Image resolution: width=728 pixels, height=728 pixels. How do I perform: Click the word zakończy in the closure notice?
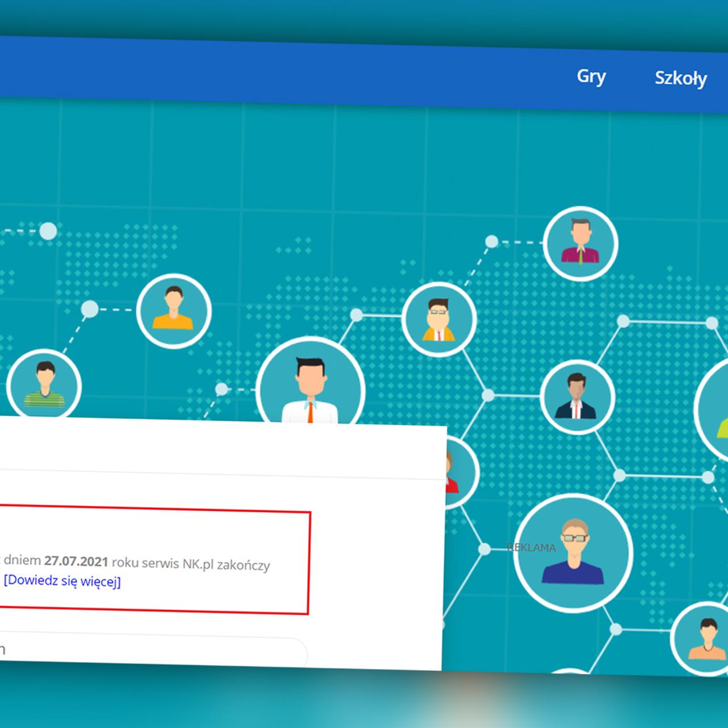coord(243,565)
